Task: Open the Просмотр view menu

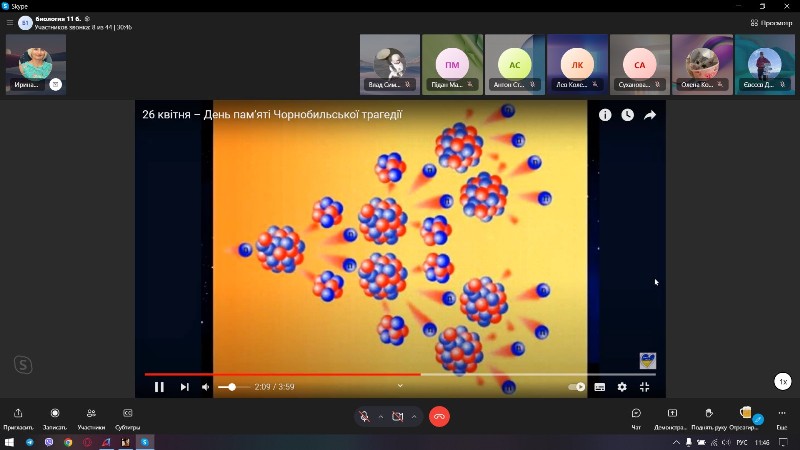Action: (x=771, y=22)
